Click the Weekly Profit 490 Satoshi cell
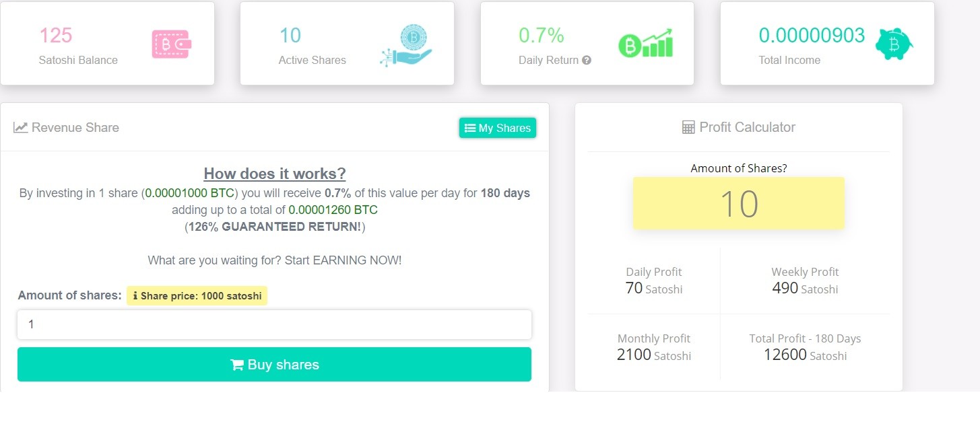The image size is (980, 436). (x=805, y=281)
